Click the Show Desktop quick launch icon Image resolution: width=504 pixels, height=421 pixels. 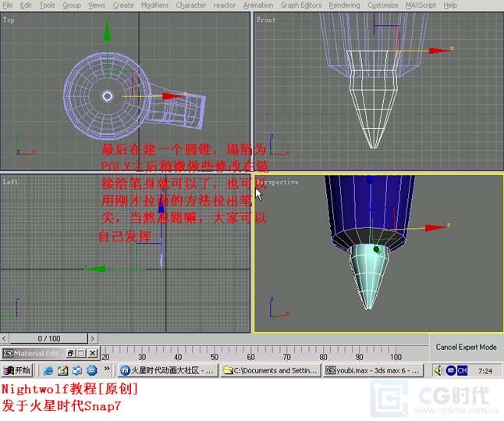[77, 371]
